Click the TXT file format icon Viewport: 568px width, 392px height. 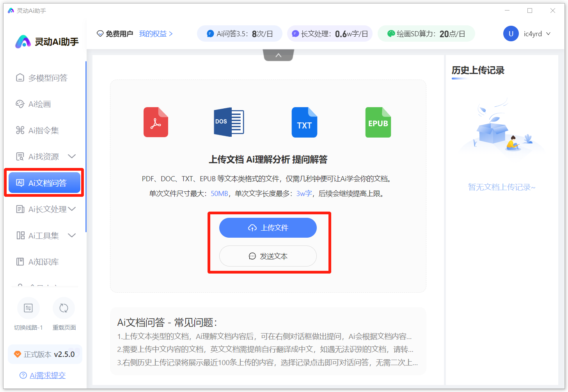click(304, 122)
